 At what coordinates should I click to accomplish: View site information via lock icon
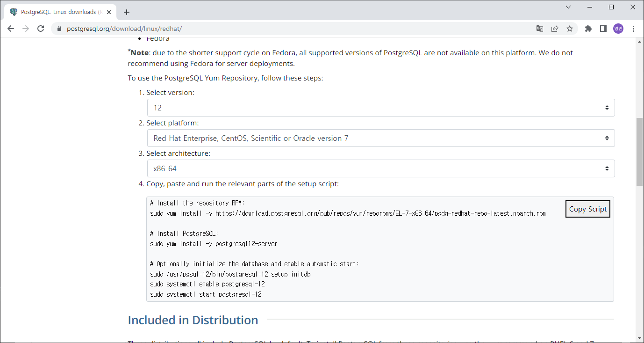pyautogui.click(x=59, y=29)
